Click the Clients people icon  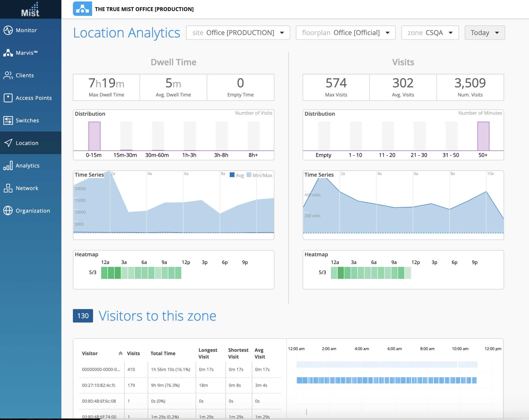[x=8, y=75]
